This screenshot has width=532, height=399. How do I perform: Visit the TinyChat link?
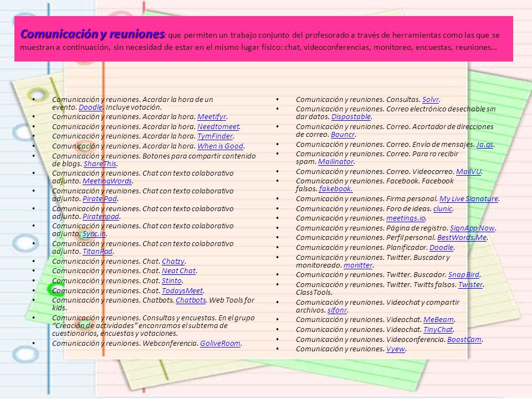[438, 329]
